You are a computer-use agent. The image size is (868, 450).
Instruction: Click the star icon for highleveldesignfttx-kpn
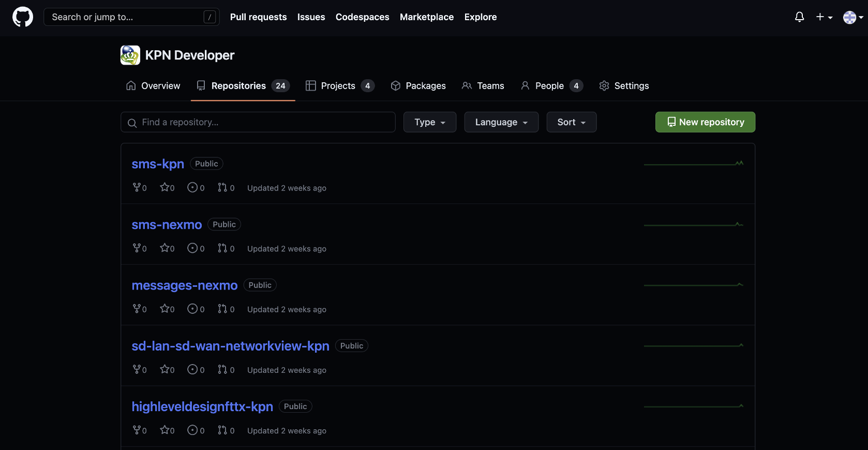(x=164, y=430)
